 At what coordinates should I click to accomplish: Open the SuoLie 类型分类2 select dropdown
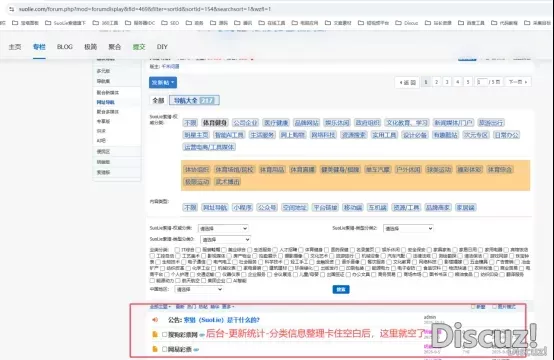(x=408, y=229)
